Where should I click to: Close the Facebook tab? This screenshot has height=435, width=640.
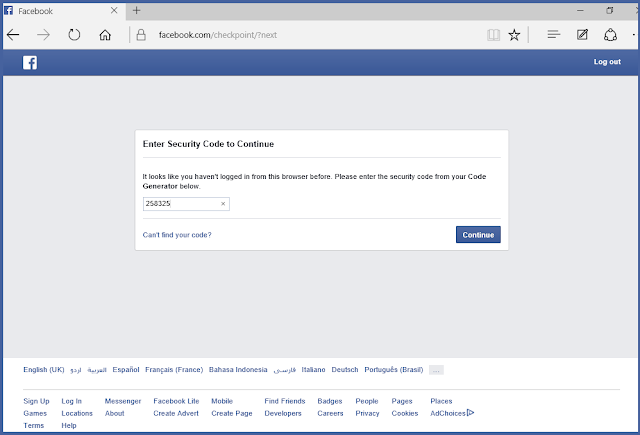coord(114,11)
